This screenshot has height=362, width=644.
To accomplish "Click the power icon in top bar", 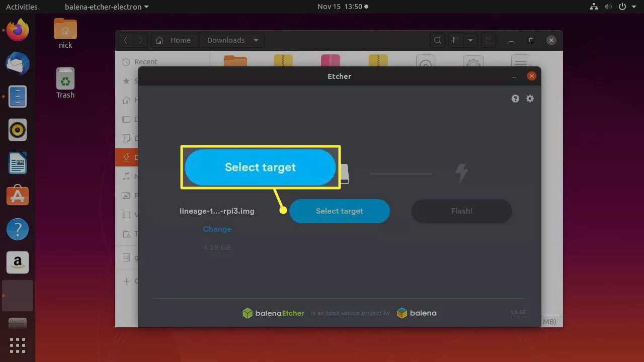I will 623,7.
